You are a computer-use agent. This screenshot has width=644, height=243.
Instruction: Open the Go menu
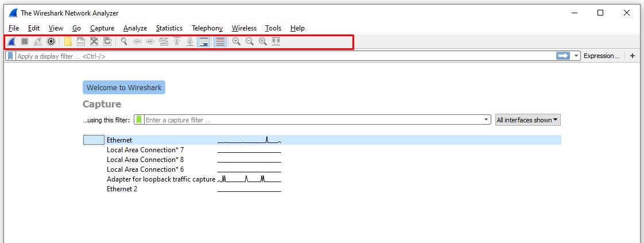pos(76,28)
